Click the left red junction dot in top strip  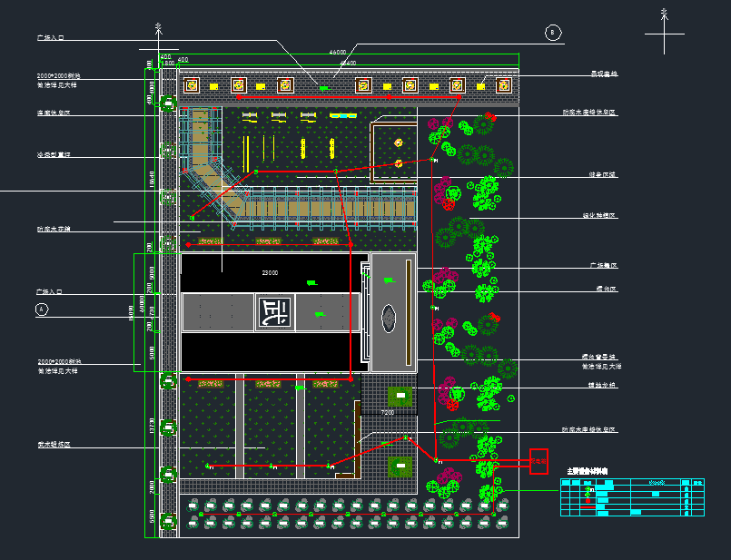tap(239, 97)
